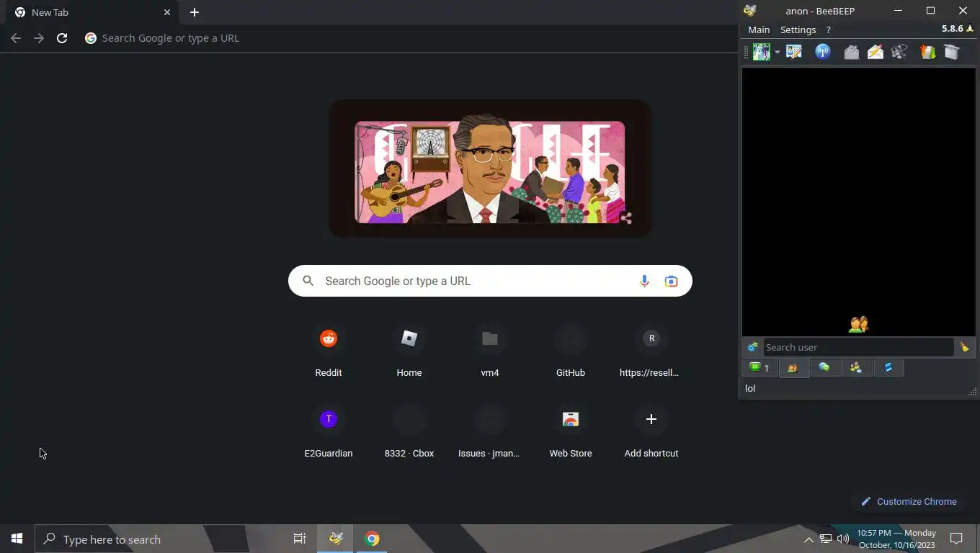Open file transfers icon with orange green arrows
This screenshot has width=980, height=553.
coord(927,52)
